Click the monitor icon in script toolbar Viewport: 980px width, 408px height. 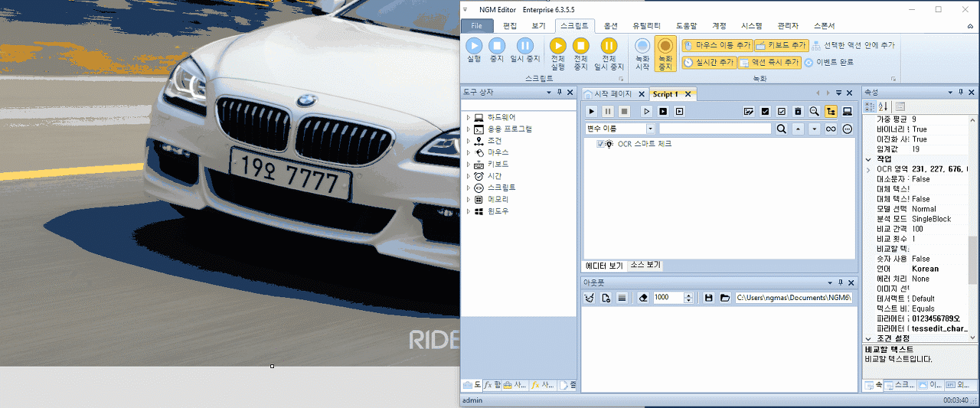(x=847, y=112)
